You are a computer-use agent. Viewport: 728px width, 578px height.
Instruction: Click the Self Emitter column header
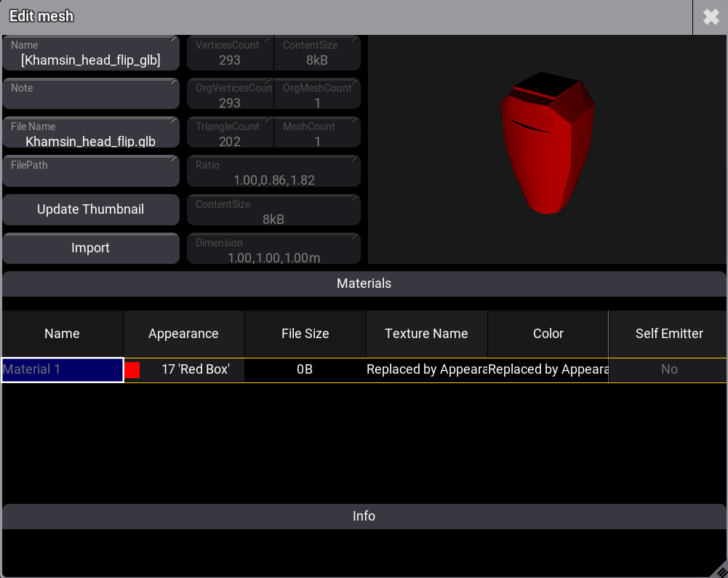pyautogui.click(x=668, y=333)
